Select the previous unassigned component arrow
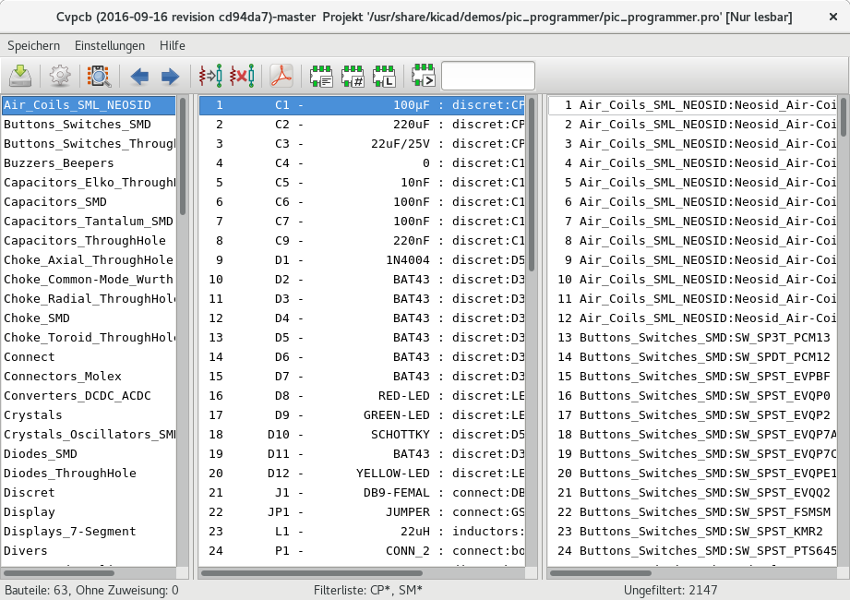 click(x=139, y=75)
